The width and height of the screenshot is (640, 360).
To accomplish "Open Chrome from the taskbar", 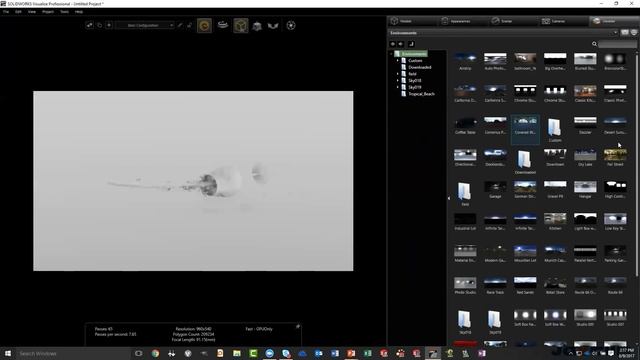I will click(x=155, y=353).
